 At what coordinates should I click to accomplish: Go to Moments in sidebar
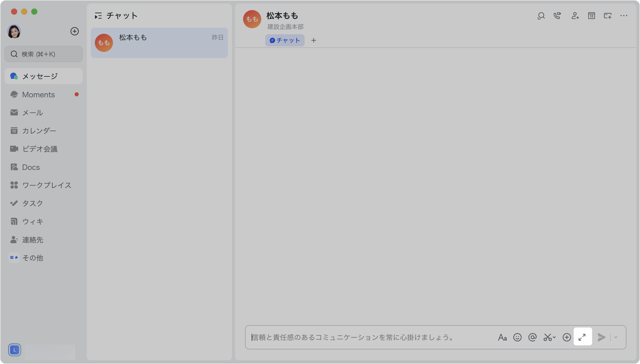click(38, 95)
